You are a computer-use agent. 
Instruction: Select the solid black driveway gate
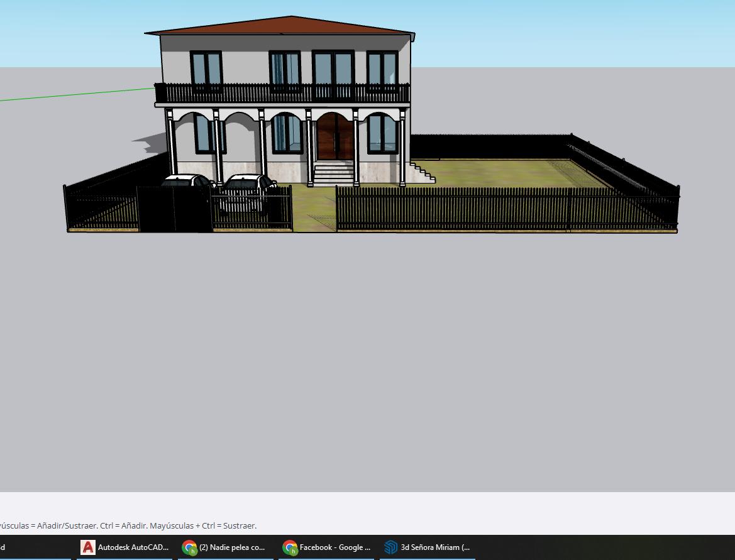[174, 209]
